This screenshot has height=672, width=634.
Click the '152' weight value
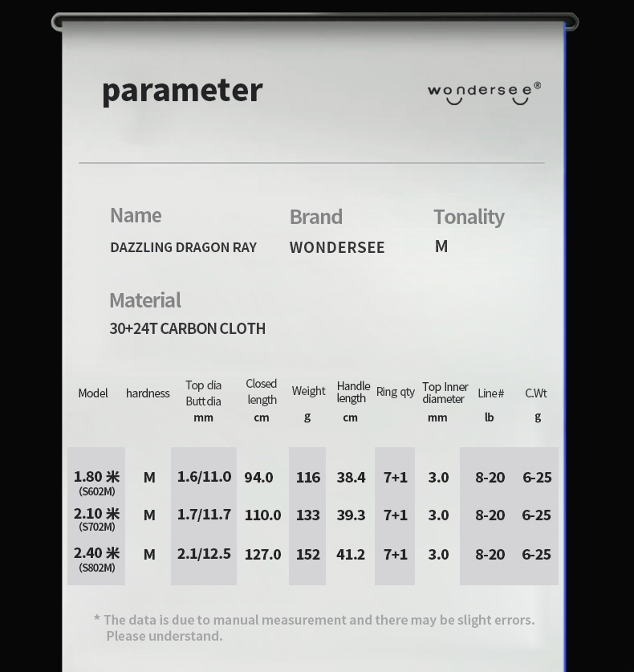point(308,555)
